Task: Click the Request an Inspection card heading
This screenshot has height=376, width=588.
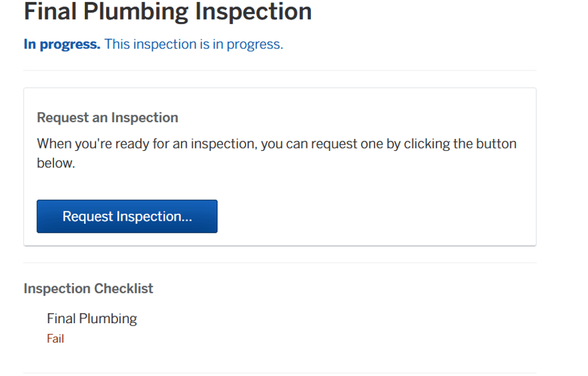Action: (x=107, y=118)
